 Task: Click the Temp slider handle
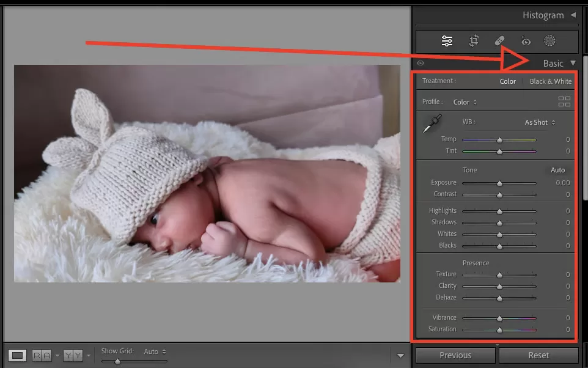(499, 140)
